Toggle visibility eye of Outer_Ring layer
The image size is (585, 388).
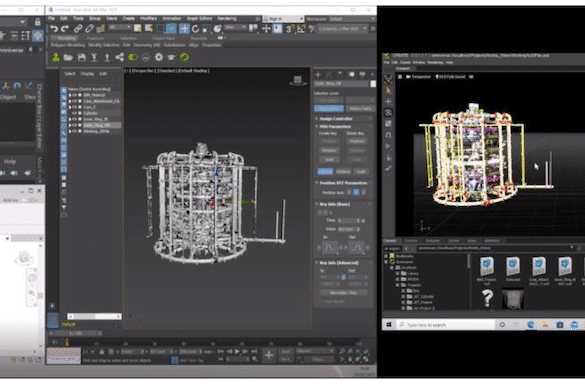click(x=74, y=125)
